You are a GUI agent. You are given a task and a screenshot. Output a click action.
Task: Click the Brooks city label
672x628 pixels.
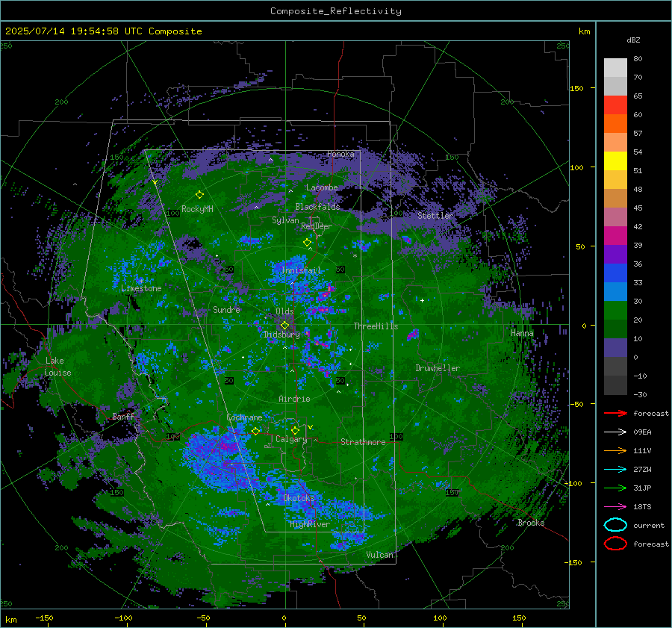[531, 523]
